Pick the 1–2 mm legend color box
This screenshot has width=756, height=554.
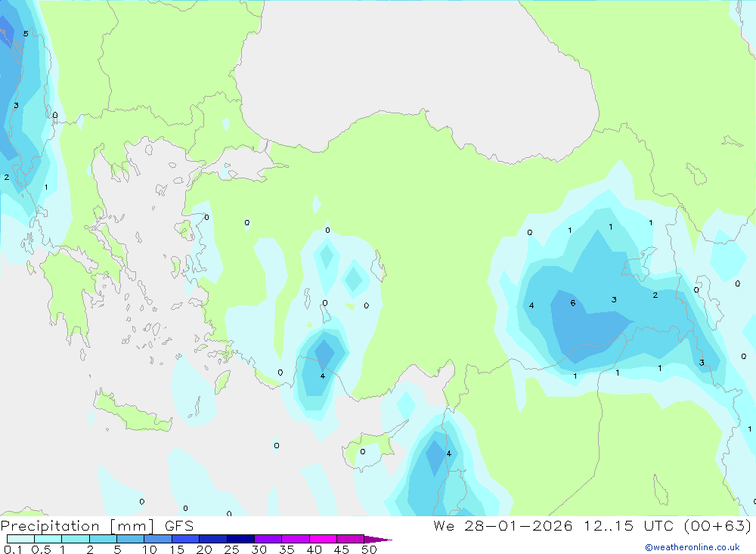(x=75, y=539)
